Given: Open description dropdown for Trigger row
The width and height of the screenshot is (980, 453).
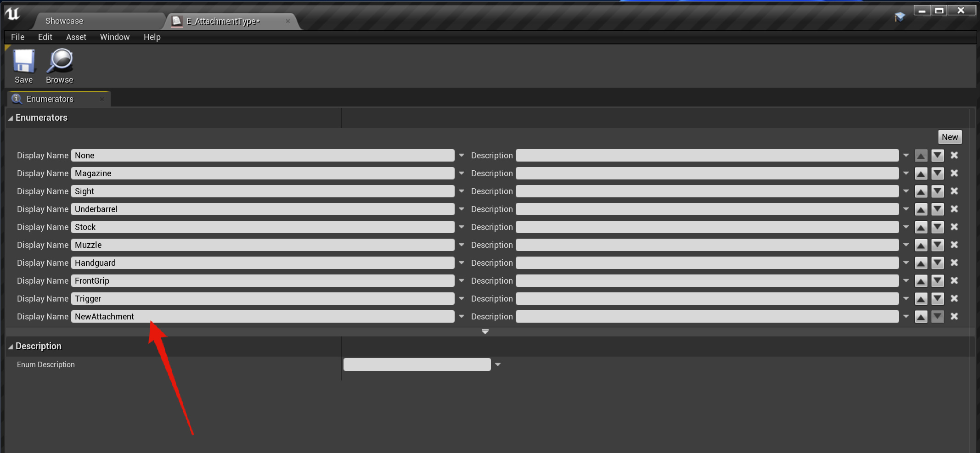Looking at the screenshot, I should [x=906, y=299].
